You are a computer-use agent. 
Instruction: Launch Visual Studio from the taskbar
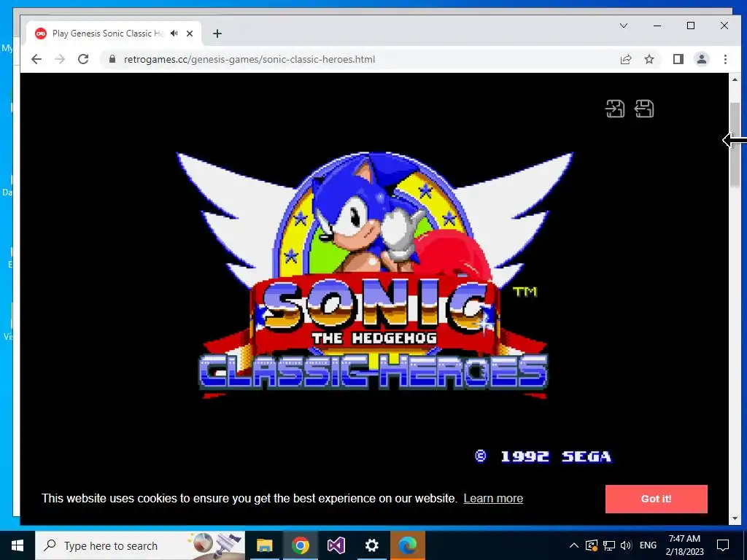(x=336, y=545)
